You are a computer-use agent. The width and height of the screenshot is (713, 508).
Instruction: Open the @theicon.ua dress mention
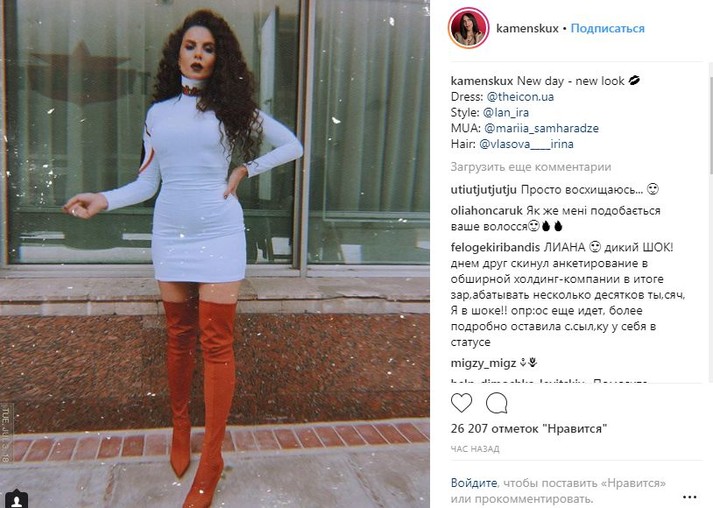click(x=520, y=97)
